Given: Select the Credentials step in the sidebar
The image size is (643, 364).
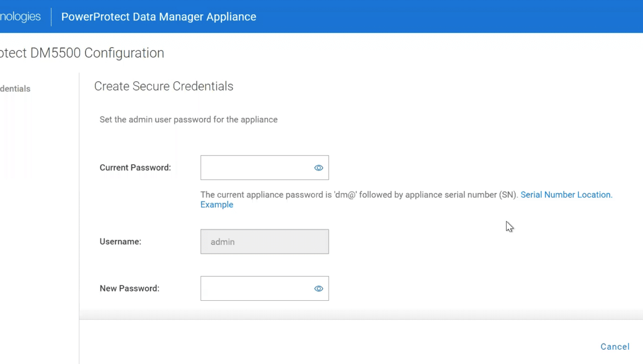Looking at the screenshot, I should [15, 89].
